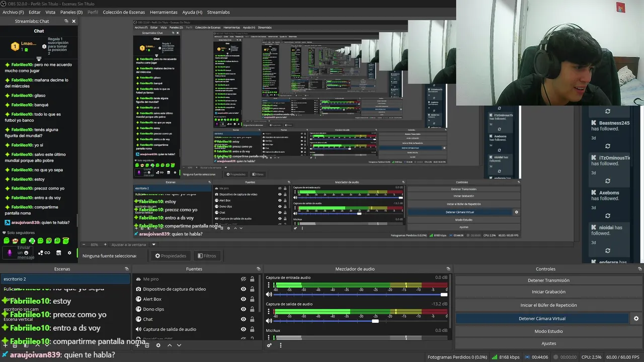Open the Archivo menu
Image resolution: width=644 pixels, height=362 pixels.
13,12
